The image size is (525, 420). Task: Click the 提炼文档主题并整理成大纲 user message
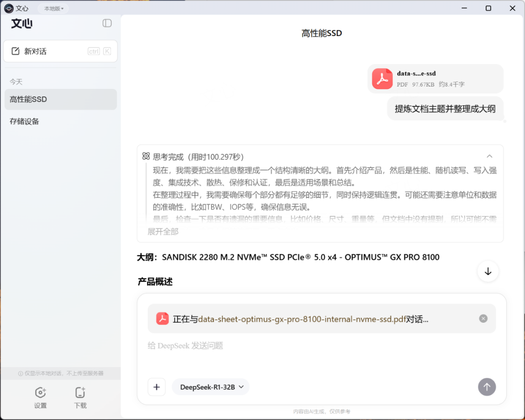click(445, 109)
